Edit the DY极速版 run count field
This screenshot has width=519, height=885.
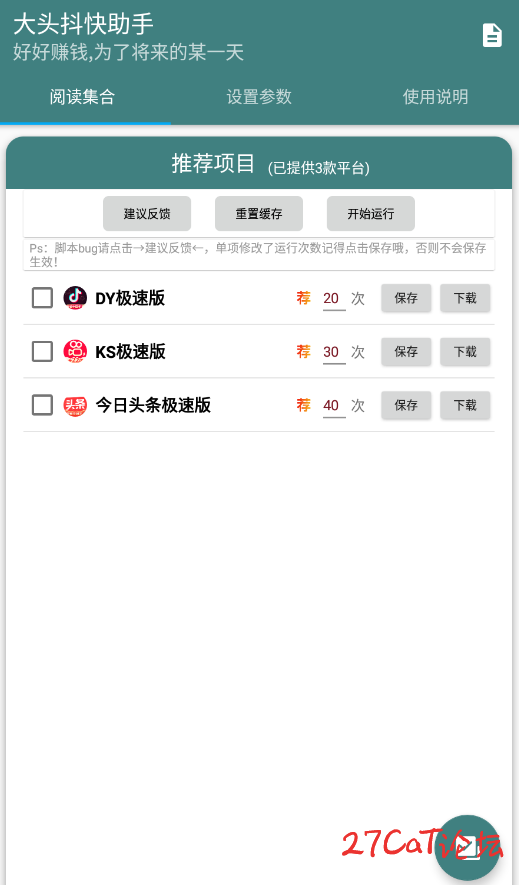point(334,299)
